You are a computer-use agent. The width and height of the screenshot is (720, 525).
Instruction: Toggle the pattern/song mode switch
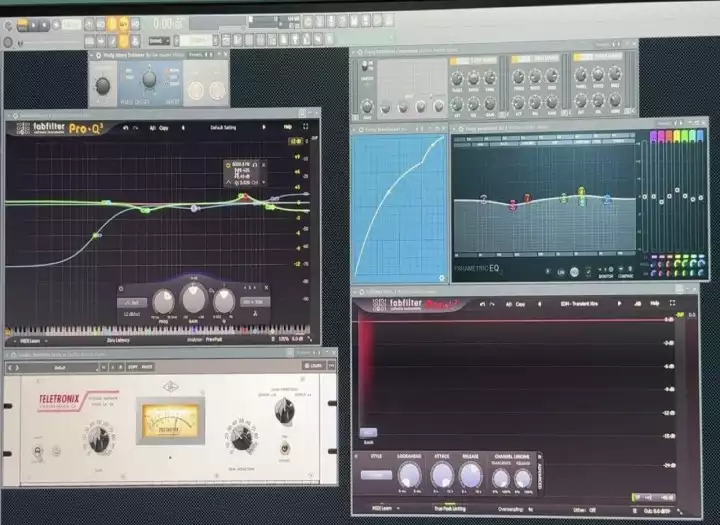(22, 25)
